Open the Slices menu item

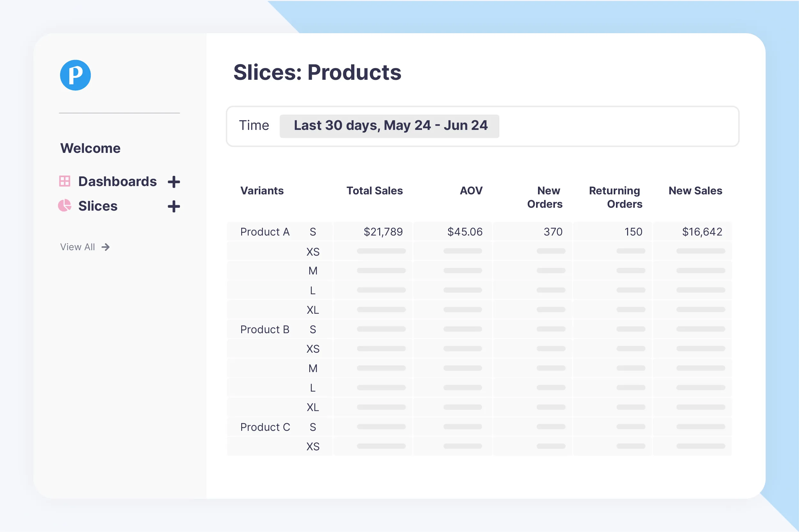click(x=98, y=206)
